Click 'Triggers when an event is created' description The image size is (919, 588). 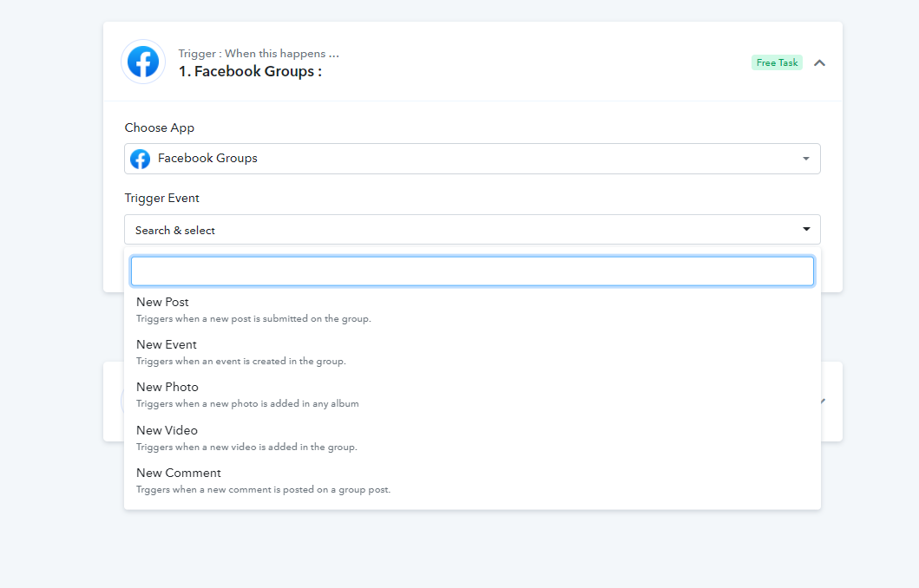tap(241, 362)
